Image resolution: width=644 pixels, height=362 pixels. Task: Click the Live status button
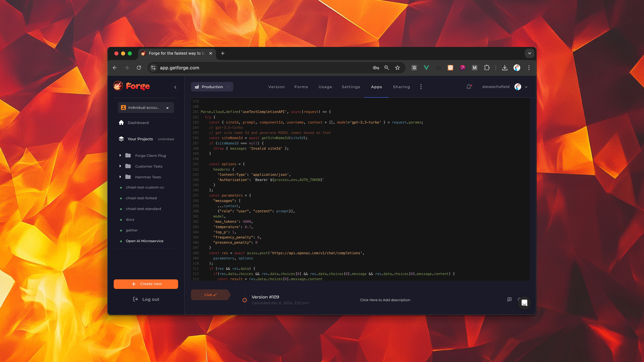[210, 295]
